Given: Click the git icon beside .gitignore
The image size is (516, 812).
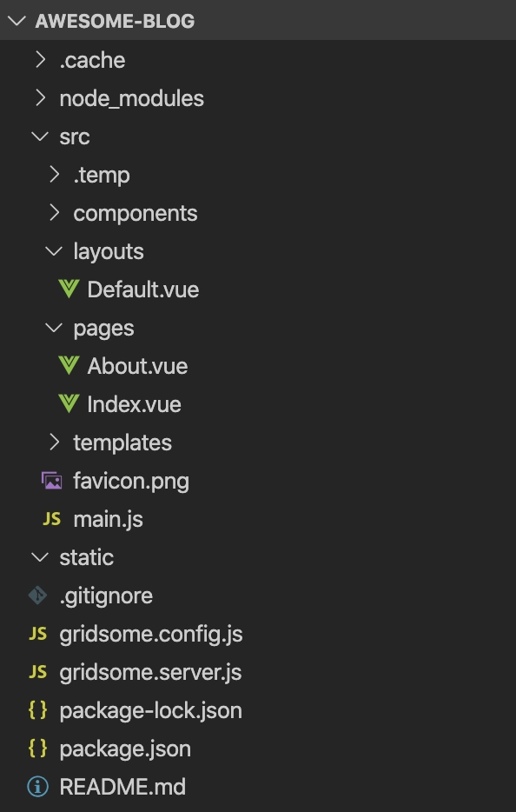Looking at the screenshot, I should tap(36, 596).
